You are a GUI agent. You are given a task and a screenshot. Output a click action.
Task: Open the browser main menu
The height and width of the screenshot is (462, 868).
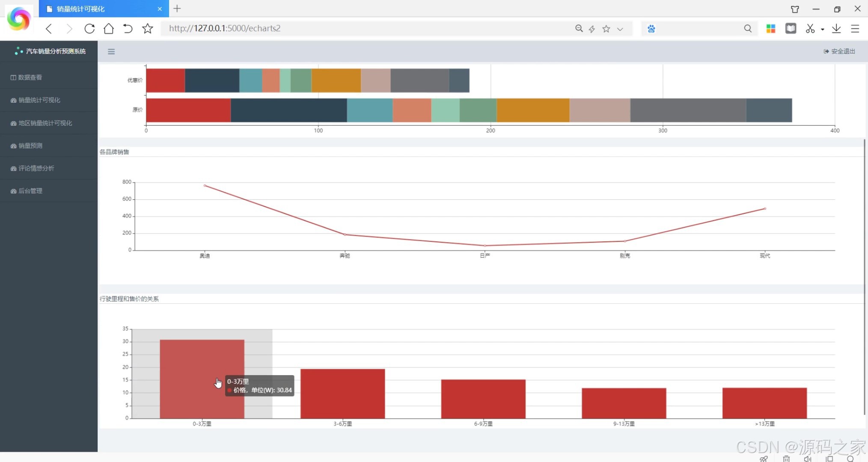[x=855, y=29]
